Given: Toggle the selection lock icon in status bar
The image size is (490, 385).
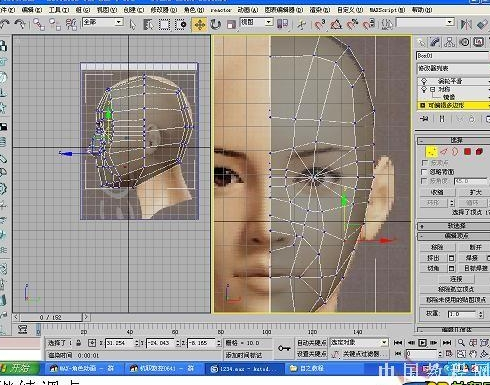Looking at the screenshot, I should pos(79,342).
